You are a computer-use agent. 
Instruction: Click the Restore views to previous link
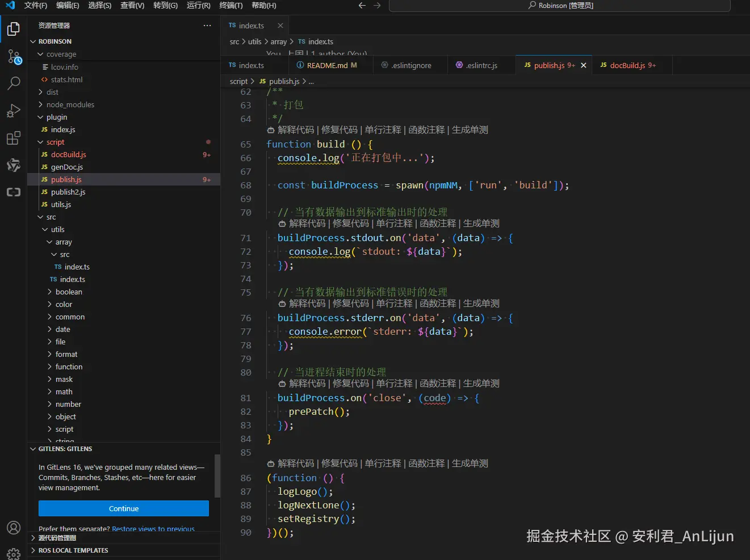tap(153, 529)
